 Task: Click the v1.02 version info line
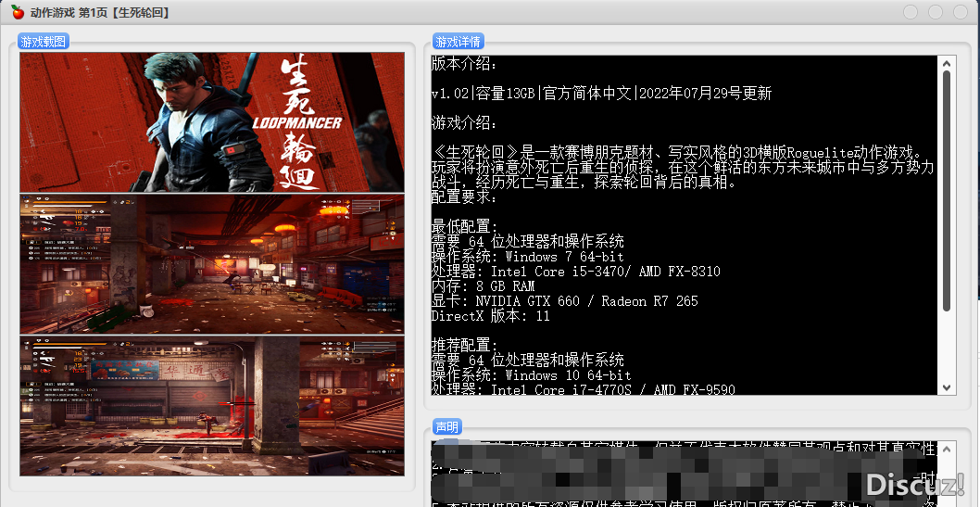point(601,94)
